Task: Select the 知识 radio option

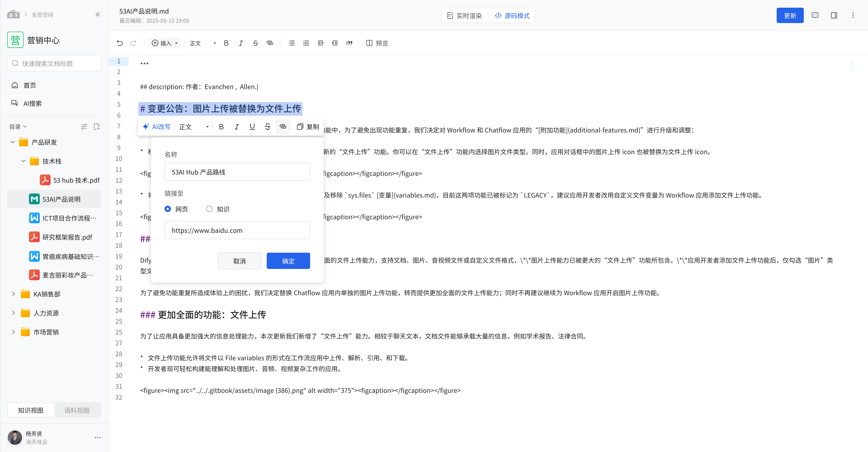Action: click(x=209, y=209)
